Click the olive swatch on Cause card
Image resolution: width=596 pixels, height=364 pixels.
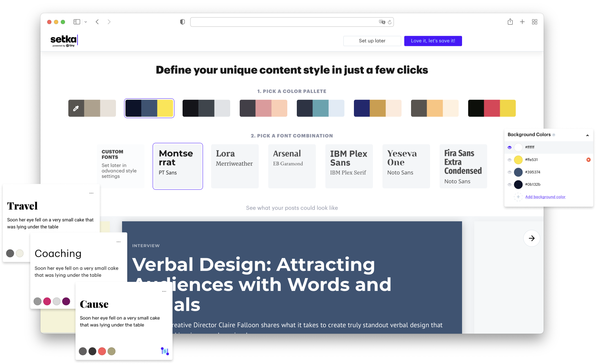click(x=112, y=351)
